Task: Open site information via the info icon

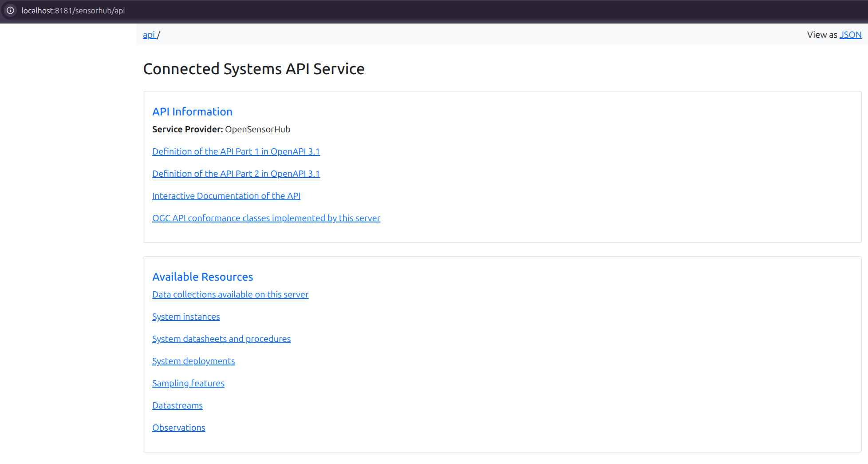Action: pyautogui.click(x=10, y=11)
